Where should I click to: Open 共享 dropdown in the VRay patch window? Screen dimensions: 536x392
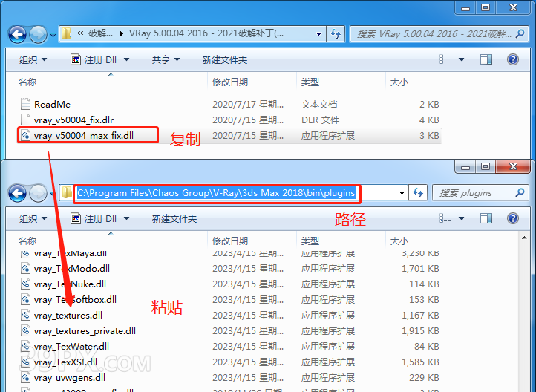point(166,60)
